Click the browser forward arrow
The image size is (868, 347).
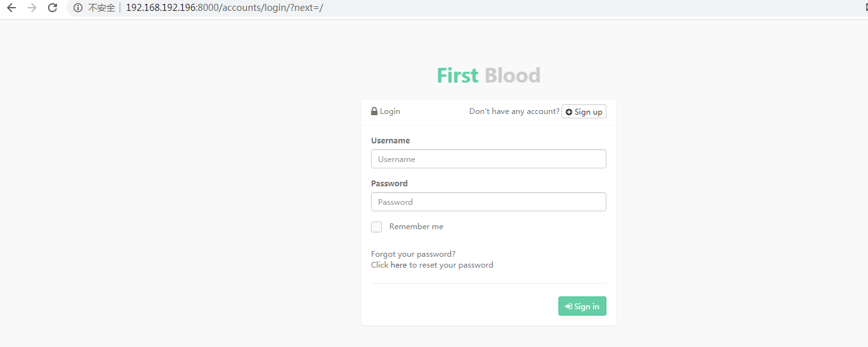[x=32, y=8]
